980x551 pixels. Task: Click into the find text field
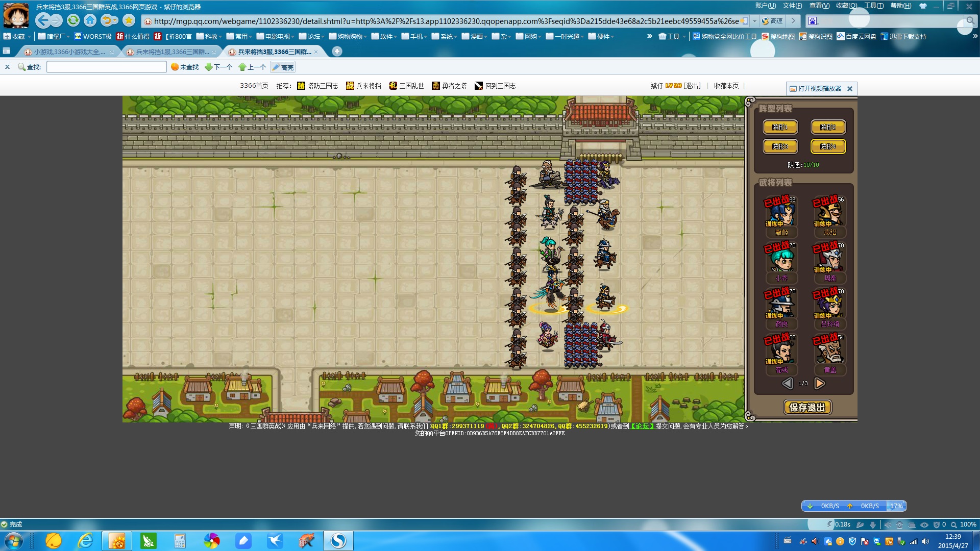pyautogui.click(x=106, y=67)
